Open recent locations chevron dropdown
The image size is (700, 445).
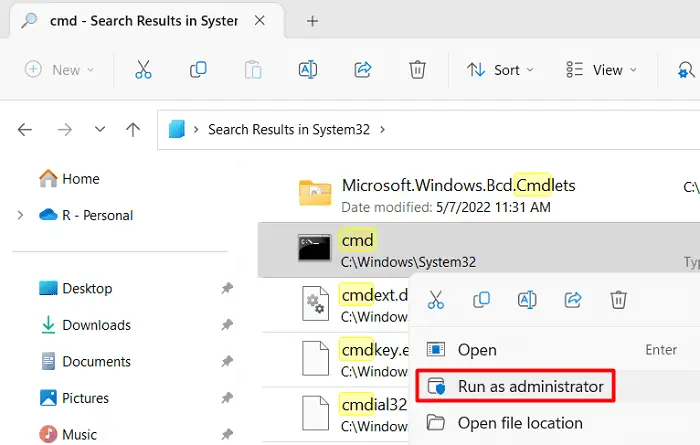coord(100,129)
